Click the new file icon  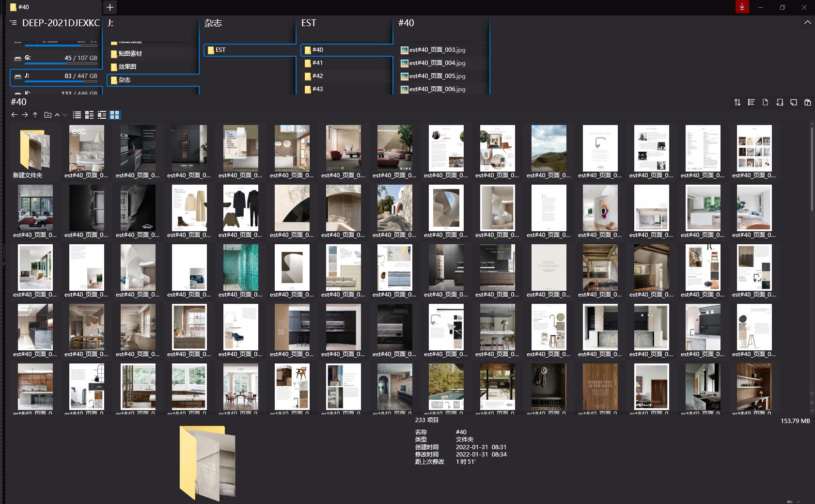[765, 102]
